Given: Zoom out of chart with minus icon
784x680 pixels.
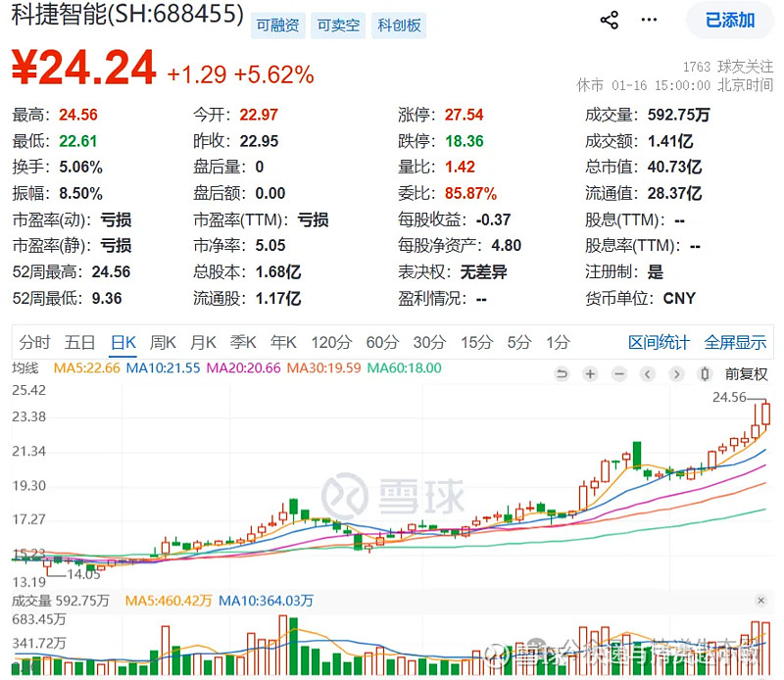Looking at the screenshot, I should [x=618, y=374].
